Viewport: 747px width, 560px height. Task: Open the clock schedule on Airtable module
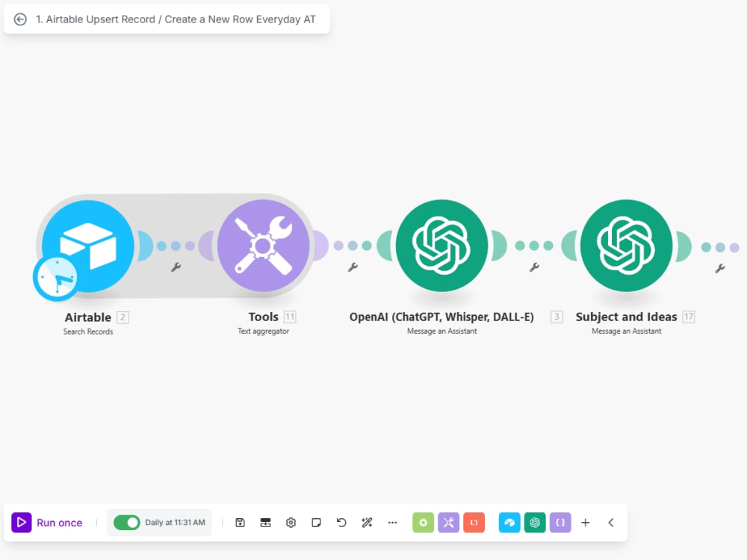(56, 278)
